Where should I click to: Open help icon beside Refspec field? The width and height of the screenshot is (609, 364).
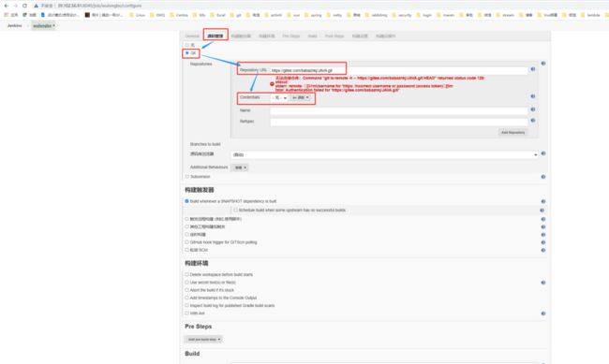tap(533, 121)
